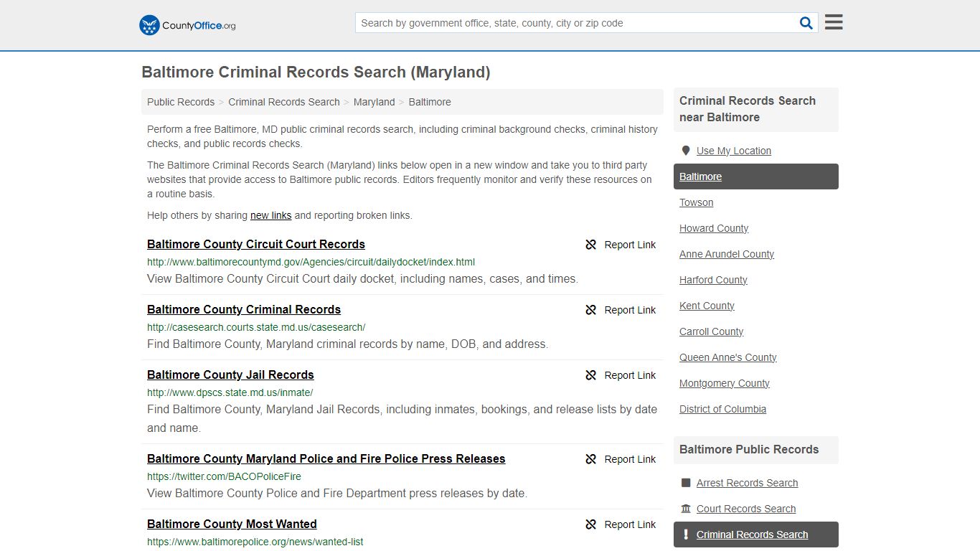The width and height of the screenshot is (980, 551).
Task: Open Arrest Records Search link
Action: pyautogui.click(x=747, y=483)
